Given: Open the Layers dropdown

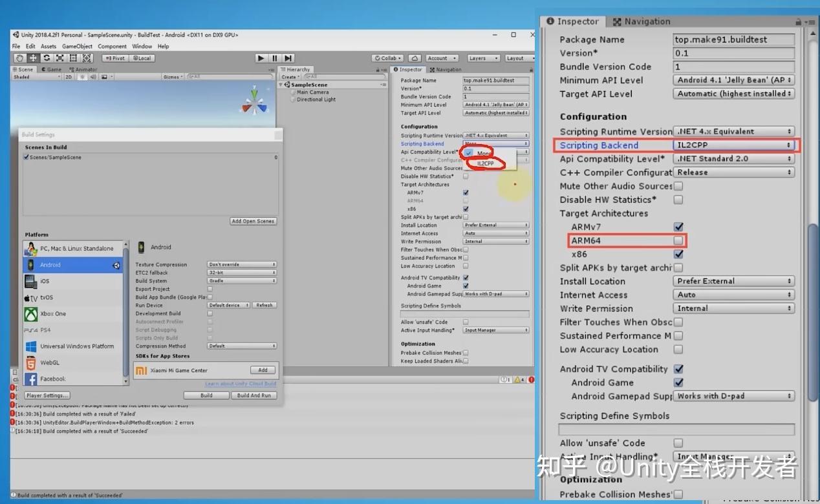Looking at the screenshot, I should 483,58.
